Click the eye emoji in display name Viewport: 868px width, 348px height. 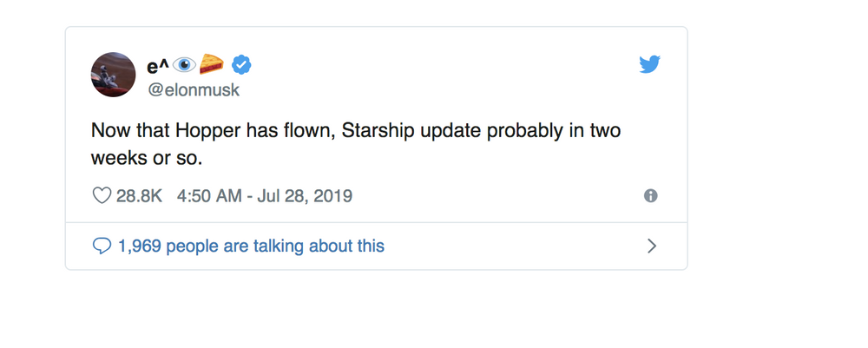[184, 65]
